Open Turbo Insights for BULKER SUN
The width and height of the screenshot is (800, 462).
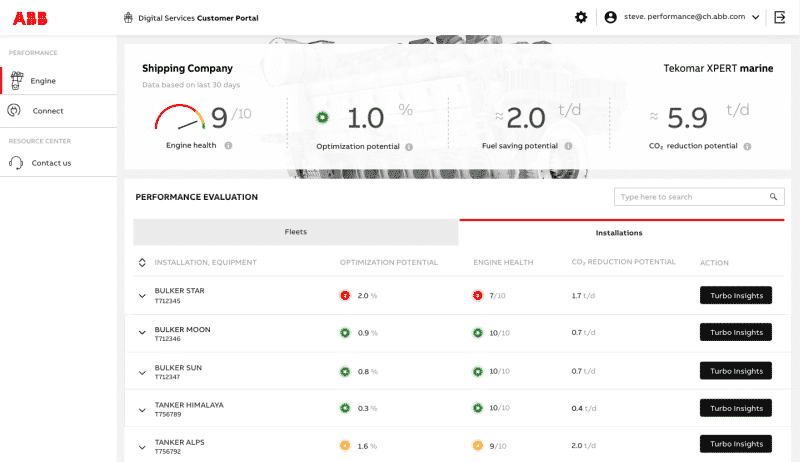point(735,371)
